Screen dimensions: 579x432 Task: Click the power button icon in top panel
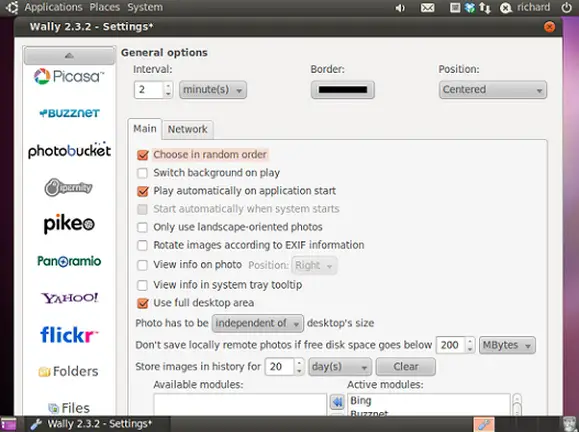point(566,7)
